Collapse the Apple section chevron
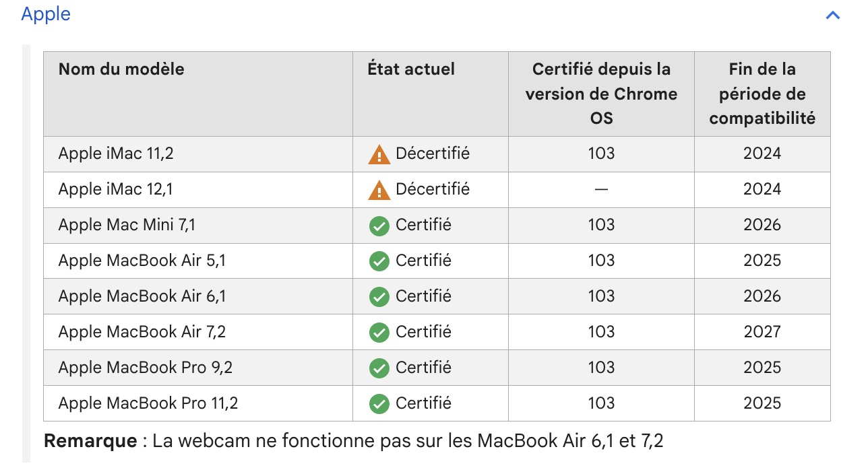The height and width of the screenshot is (474, 868). [x=833, y=15]
